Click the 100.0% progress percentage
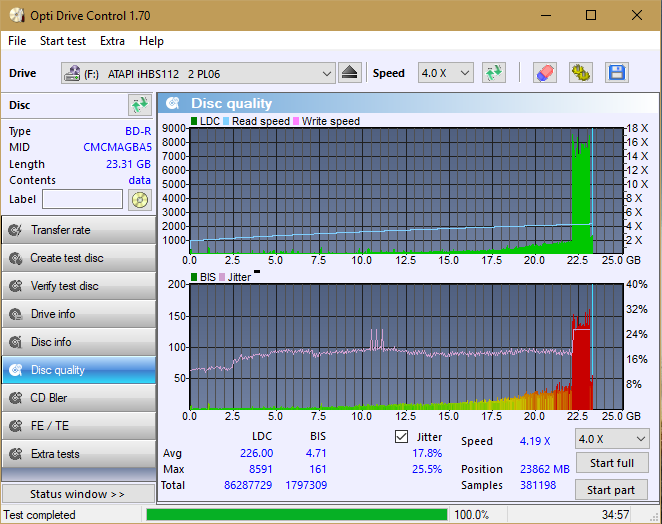 pos(471,515)
